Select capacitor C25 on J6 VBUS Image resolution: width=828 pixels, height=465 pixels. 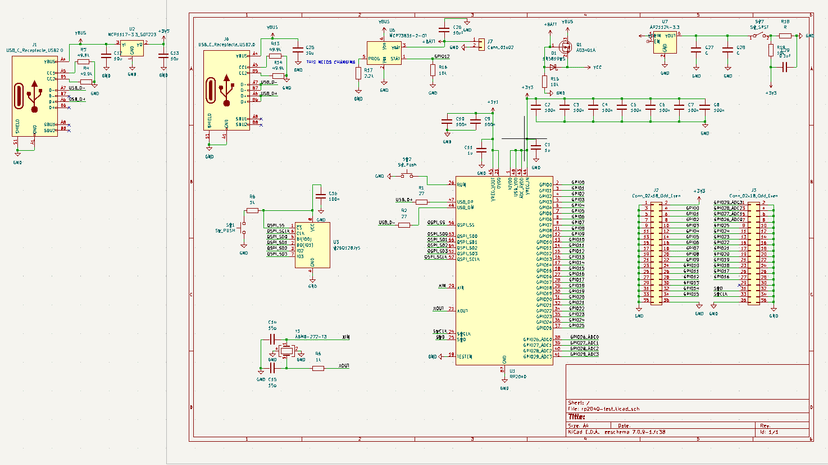click(x=298, y=50)
